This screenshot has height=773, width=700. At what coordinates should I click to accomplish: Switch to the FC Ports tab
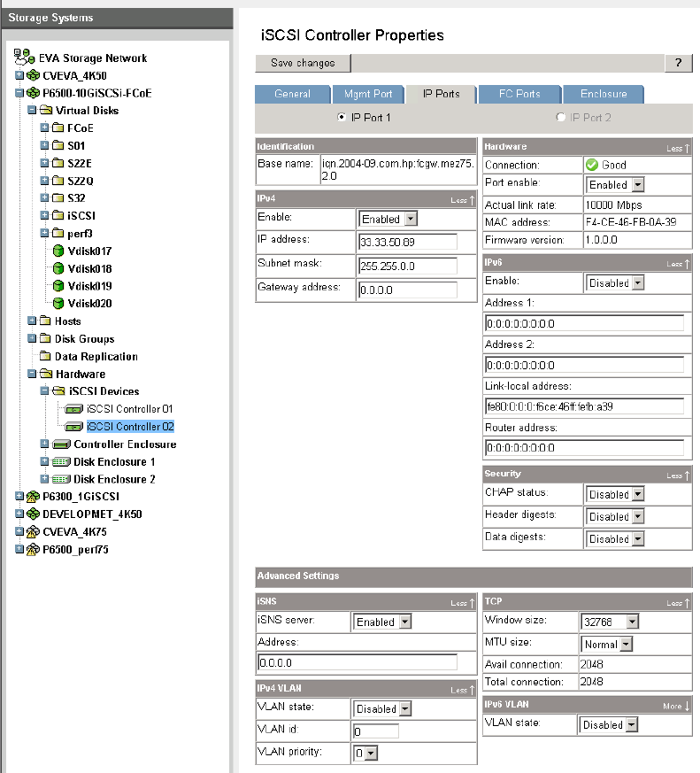point(519,94)
